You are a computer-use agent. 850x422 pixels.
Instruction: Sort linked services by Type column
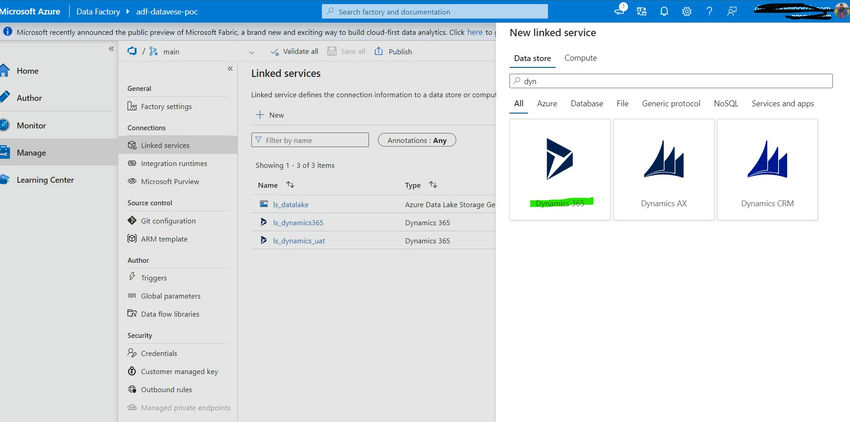click(434, 185)
